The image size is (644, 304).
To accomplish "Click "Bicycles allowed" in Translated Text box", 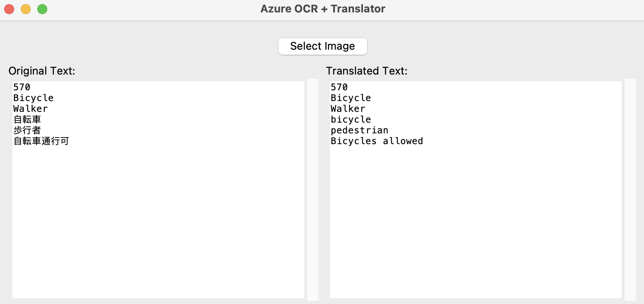I will [x=377, y=141].
